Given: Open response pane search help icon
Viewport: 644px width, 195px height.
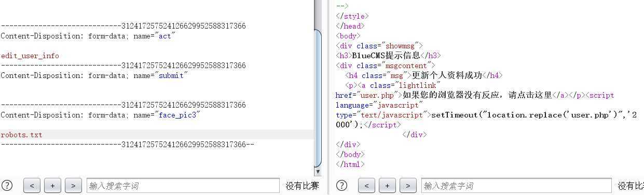Looking at the screenshot, I should pyautogui.click(x=341, y=185).
